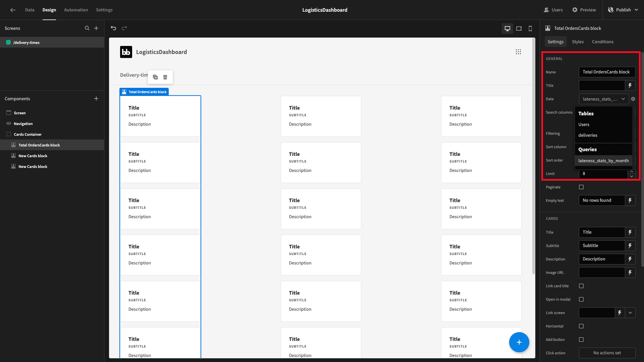Open the Automation tab
Image resolution: width=644 pixels, height=362 pixels.
coord(76,10)
